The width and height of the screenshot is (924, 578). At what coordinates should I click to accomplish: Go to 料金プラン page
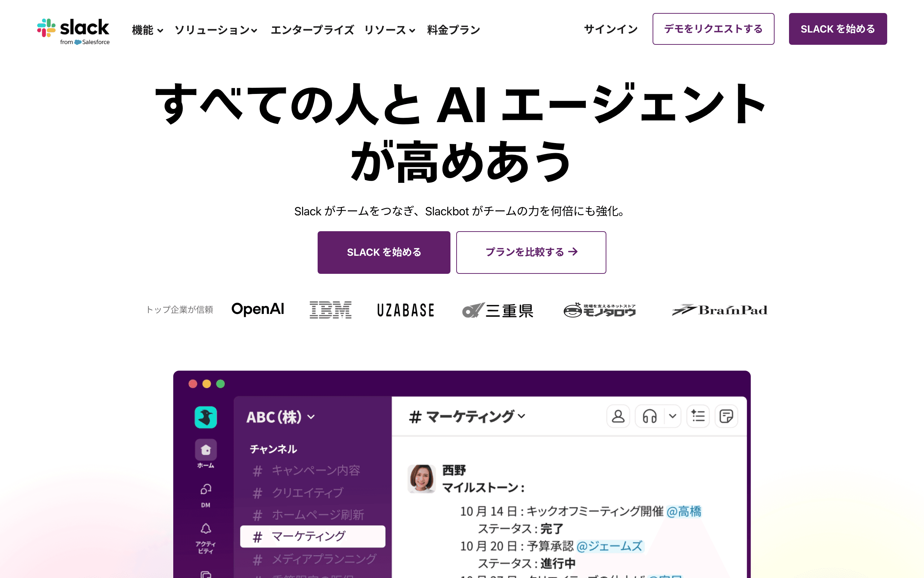453,30
